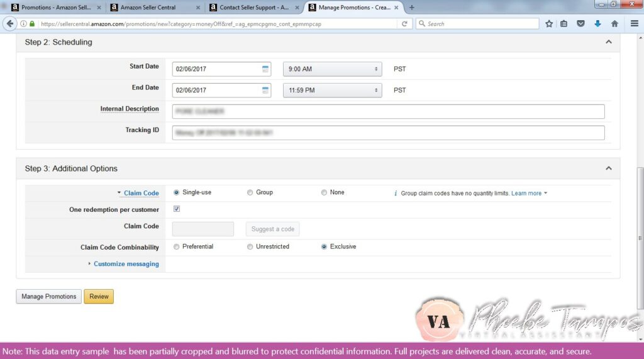Click Manage Promotions button
The image size is (644, 359).
coord(49,297)
